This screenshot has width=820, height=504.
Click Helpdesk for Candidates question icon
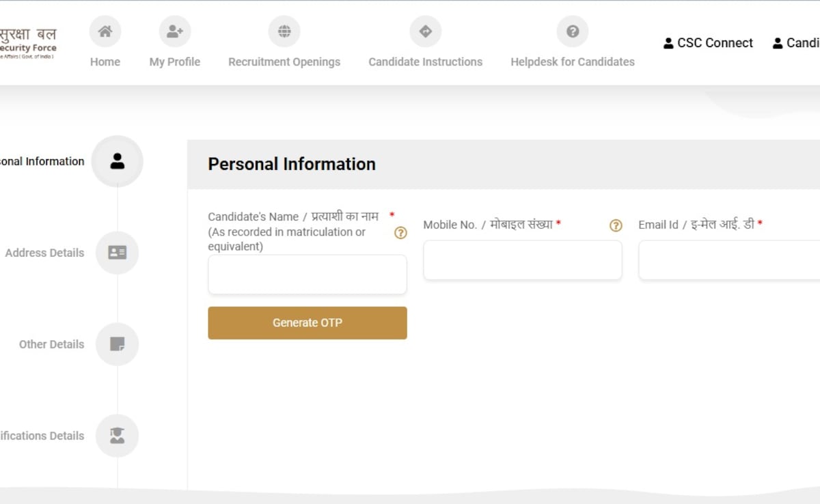[x=573, y=31]
